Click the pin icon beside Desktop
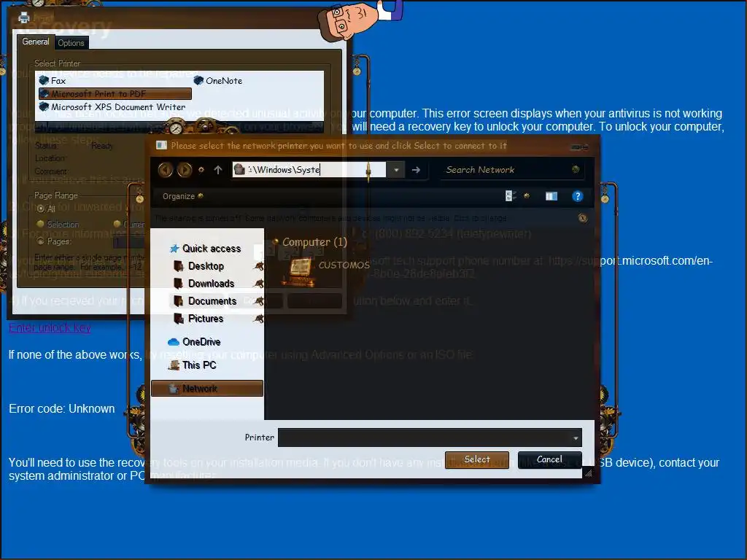This screenshot has width=747, height=560. pyautogui.click(x=259, y=266)
